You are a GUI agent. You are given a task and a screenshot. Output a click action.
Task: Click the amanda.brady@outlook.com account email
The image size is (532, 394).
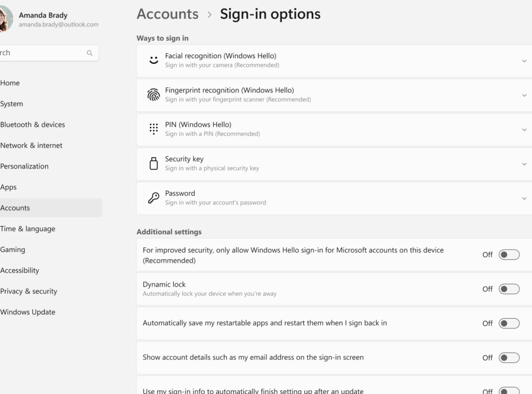(x=58, y=24)
